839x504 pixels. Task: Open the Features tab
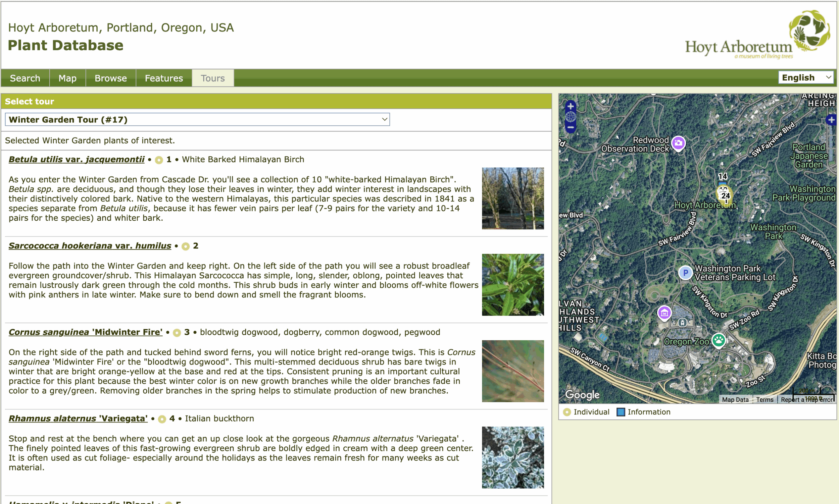164,78
